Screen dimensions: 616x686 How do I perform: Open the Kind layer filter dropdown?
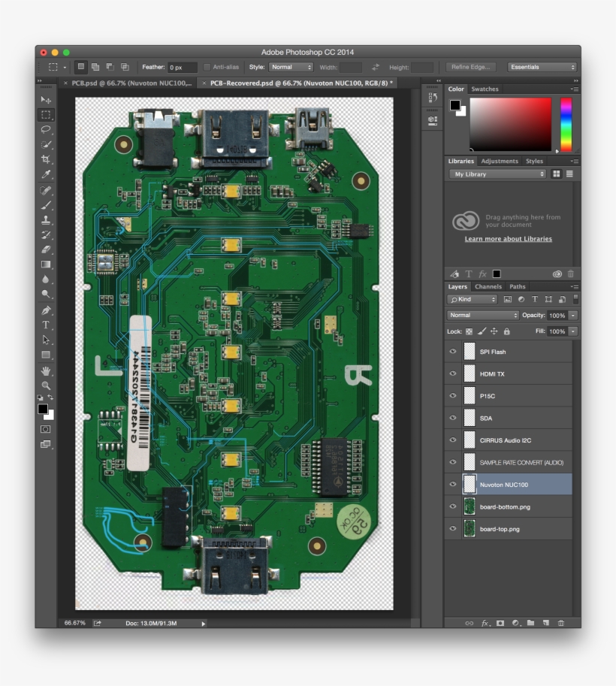tap(472, 299)
